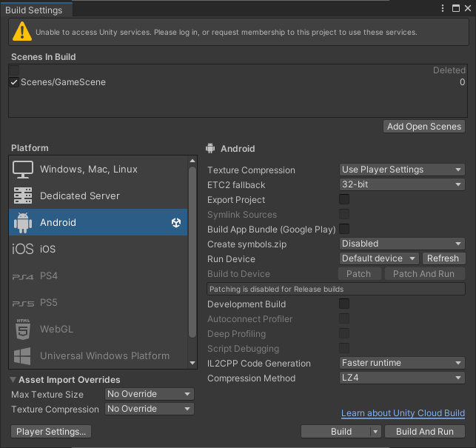Click the iOS logo icon
The width and height of the screenshot is (476, 448).
(x=23, y=249)
